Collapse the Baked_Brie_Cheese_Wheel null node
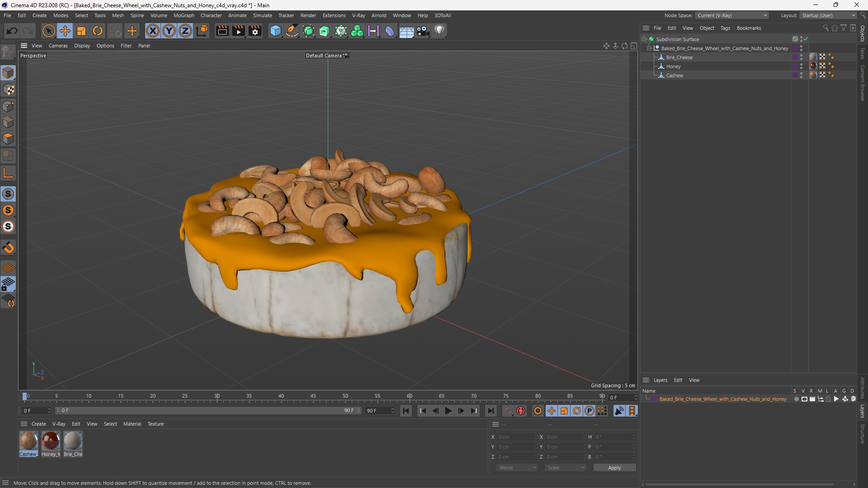 (649, 48)
